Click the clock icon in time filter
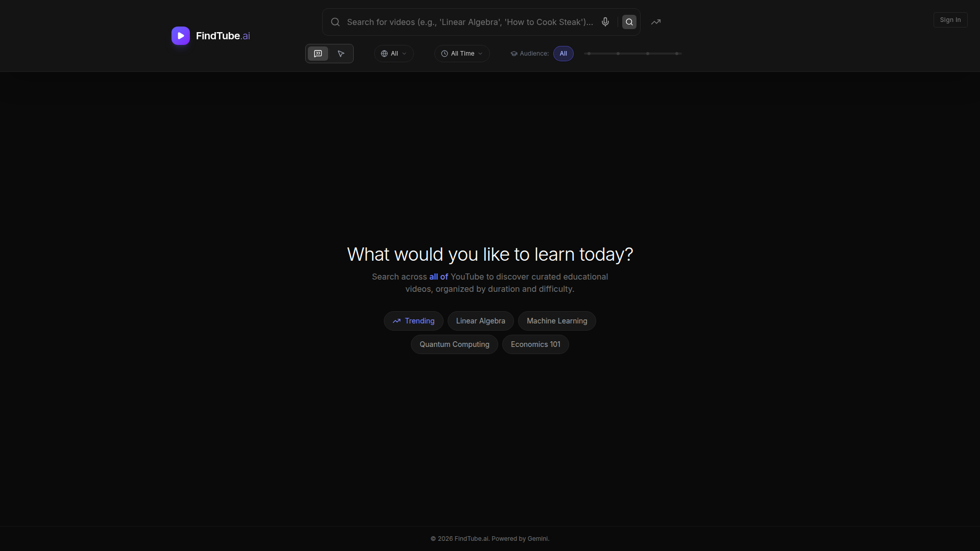The height and width of the screenshot is (551, 980). pyautogui.click(x=445, y=54)
